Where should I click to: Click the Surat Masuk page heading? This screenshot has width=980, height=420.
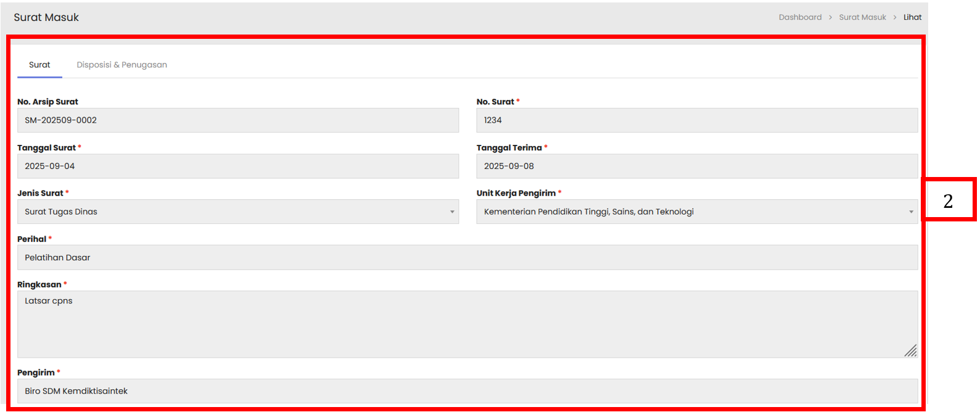click(x=46, y=17)
